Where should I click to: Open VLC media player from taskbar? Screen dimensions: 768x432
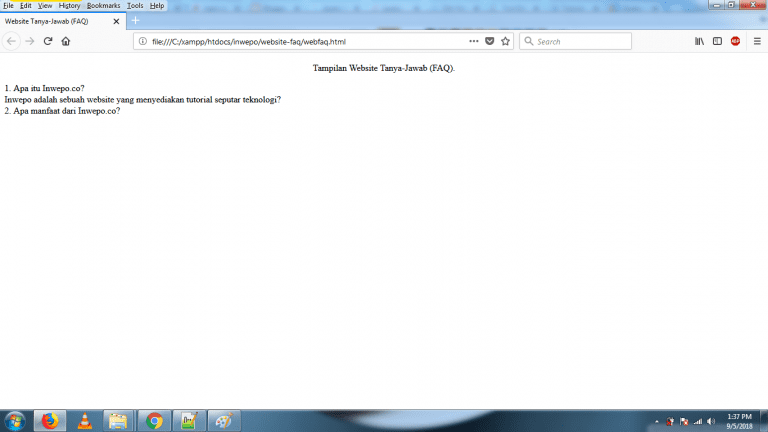click(x=84, y=420)
